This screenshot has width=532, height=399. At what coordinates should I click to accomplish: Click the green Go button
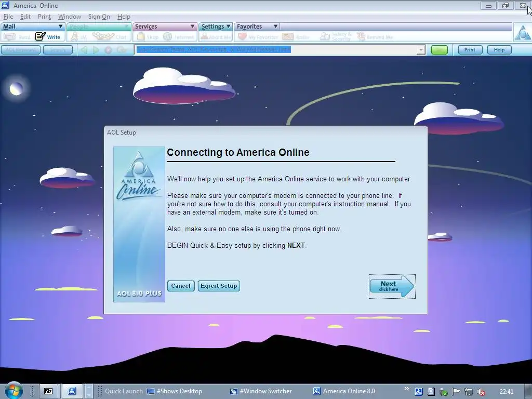(440, 50)
